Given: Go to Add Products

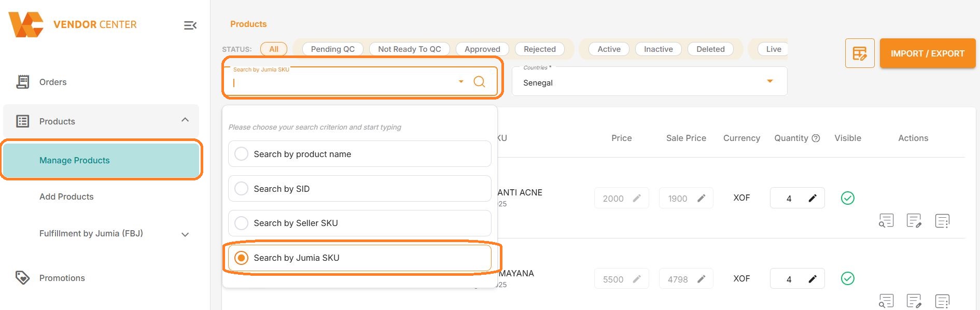Looking at the screenshot, I should click(66, 196).
